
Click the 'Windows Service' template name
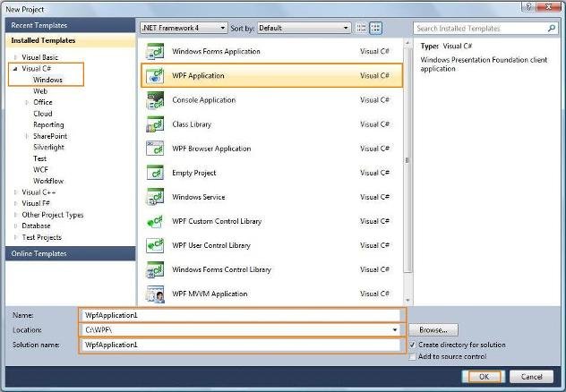(x=199, y=197)
